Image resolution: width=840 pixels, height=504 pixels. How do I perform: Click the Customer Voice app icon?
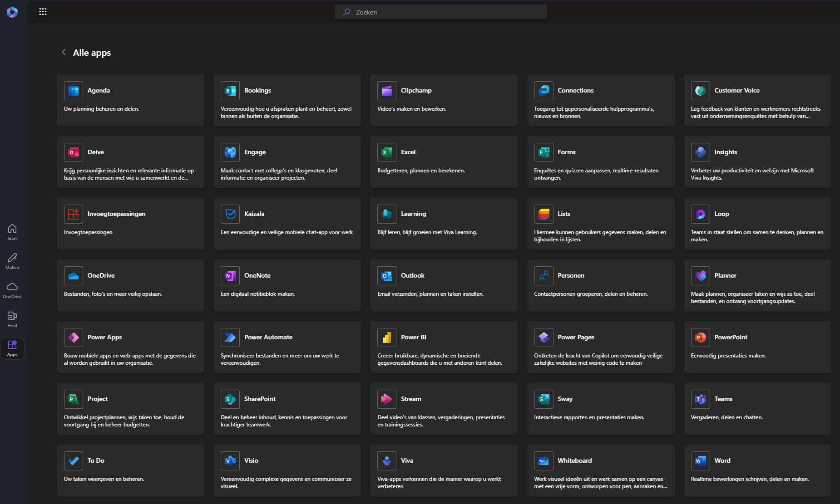pyautogui.click(x=700, y=91)
